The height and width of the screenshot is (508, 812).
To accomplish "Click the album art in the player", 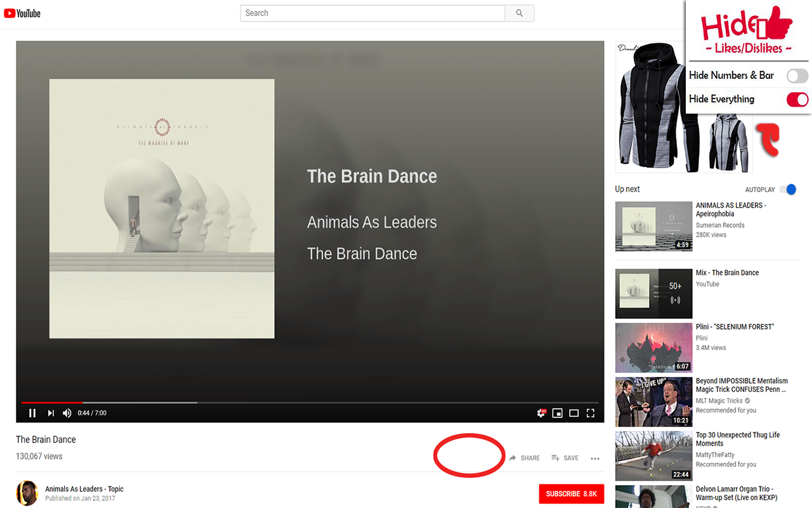I will (x=162, y=208).
